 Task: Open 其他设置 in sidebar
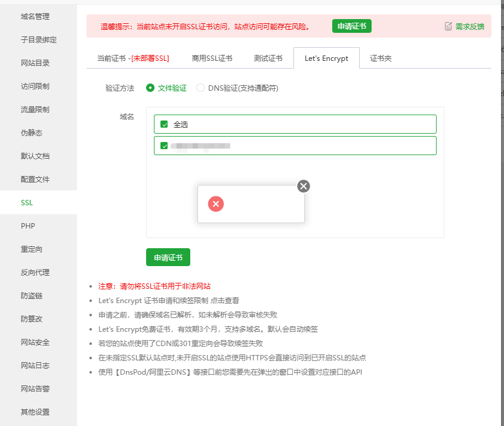click(x=35, y=412)
